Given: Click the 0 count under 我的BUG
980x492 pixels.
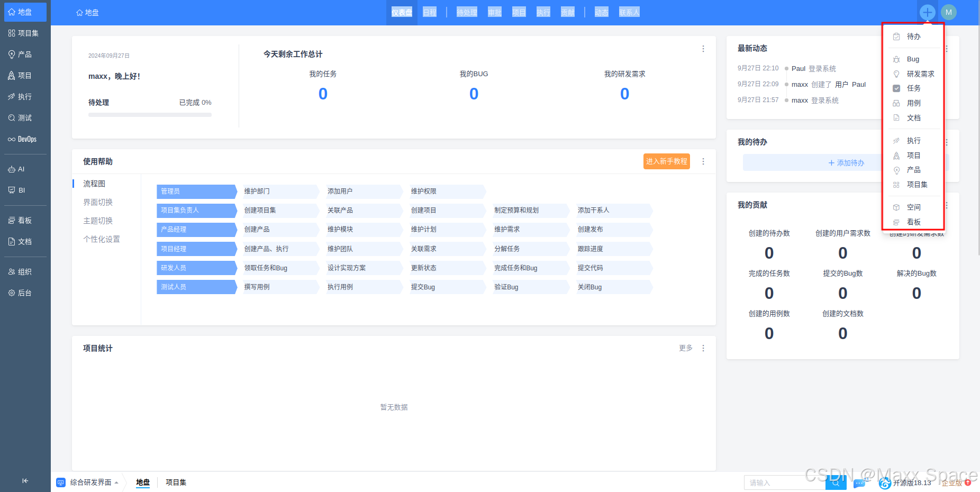Looking at the screenshot, I should (474, 94).
